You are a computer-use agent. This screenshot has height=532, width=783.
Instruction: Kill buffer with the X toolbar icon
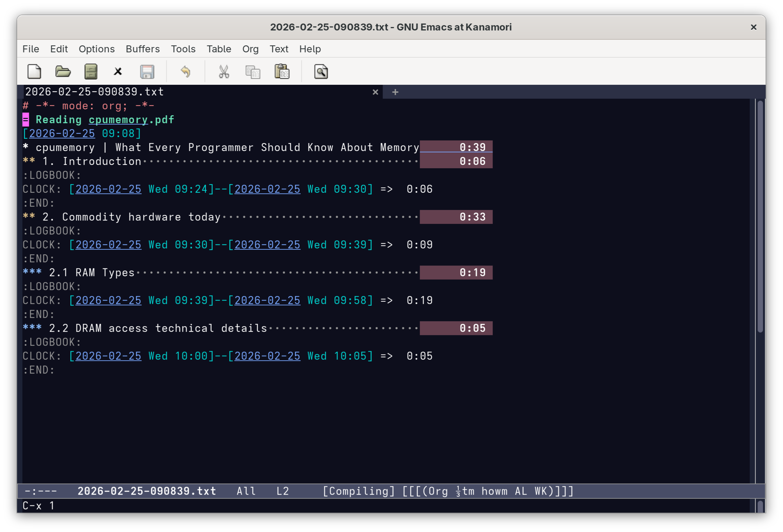tap(118, 72)
